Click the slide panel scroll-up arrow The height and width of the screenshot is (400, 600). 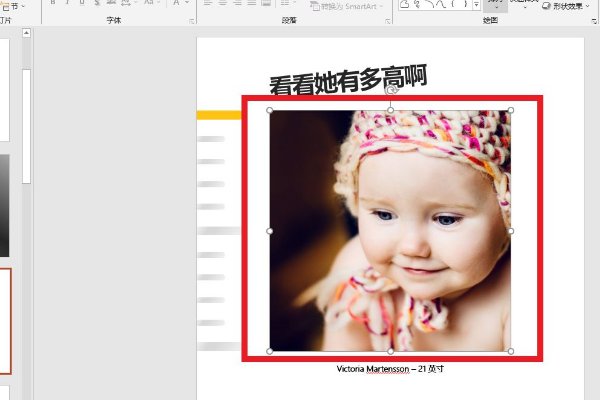click(26, 33)
